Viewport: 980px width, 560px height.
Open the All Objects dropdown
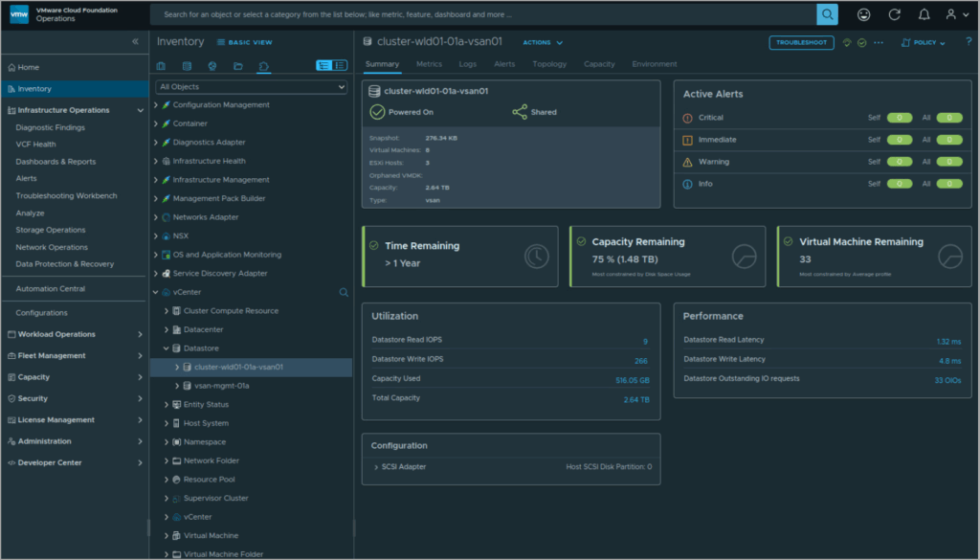[x=252, y=87]
